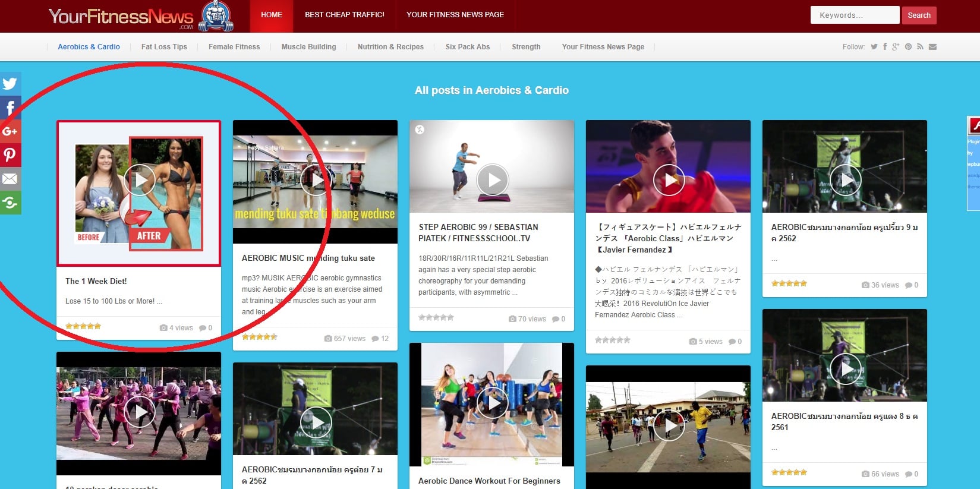Image resolution: width=980 pixels, height=489 pixels.
Task: Click the comments icon beside 4 views
Action: coord(203,328)
